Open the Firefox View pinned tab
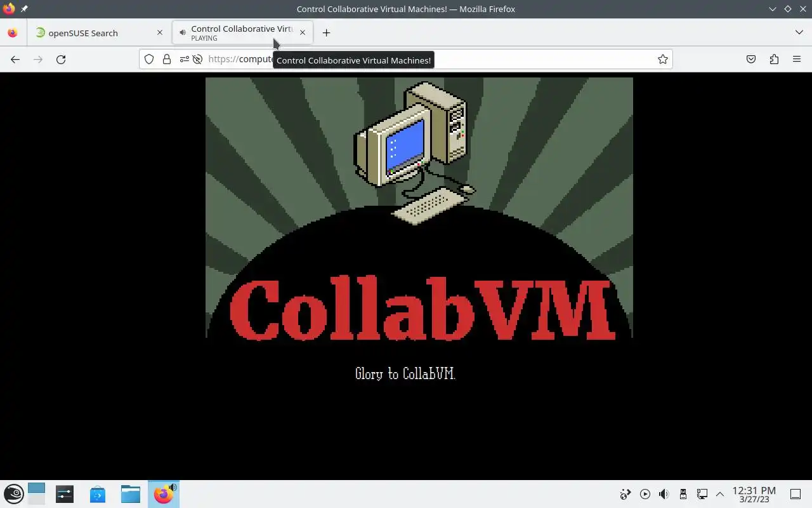 click(x=13, y=32)
